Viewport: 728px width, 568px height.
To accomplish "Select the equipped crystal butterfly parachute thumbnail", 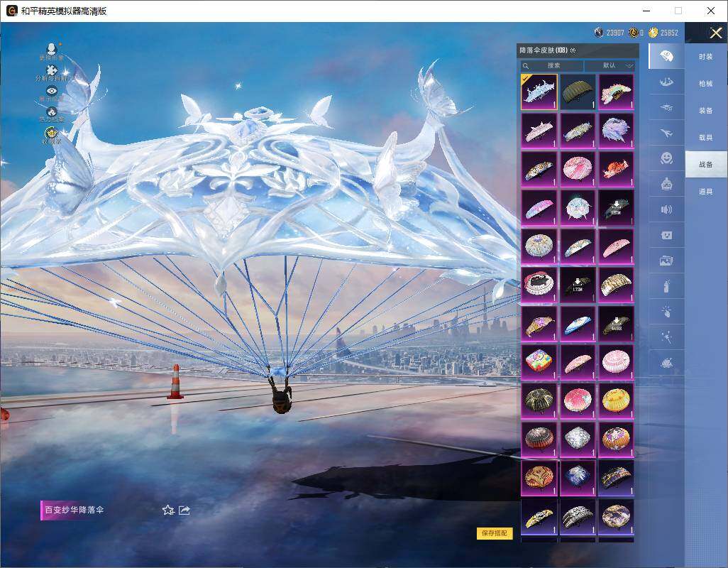I will point(539,92).
